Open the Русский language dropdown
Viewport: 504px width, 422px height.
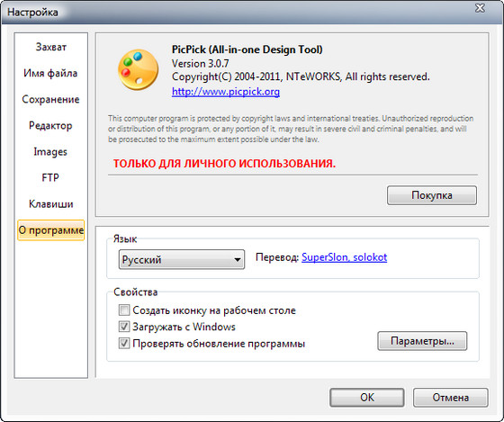click(182, 259)
